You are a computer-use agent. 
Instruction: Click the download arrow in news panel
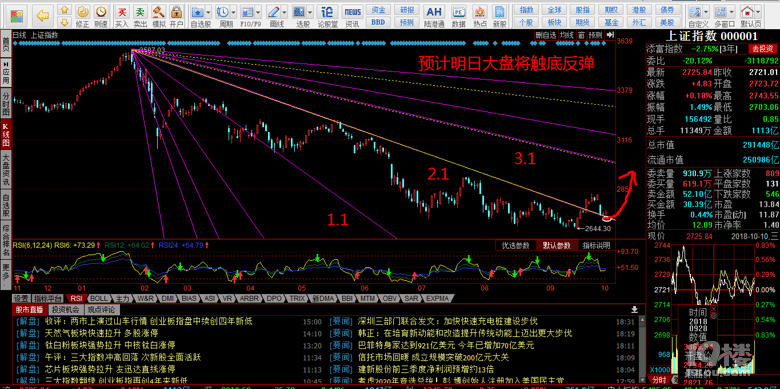tap(634, 309)
